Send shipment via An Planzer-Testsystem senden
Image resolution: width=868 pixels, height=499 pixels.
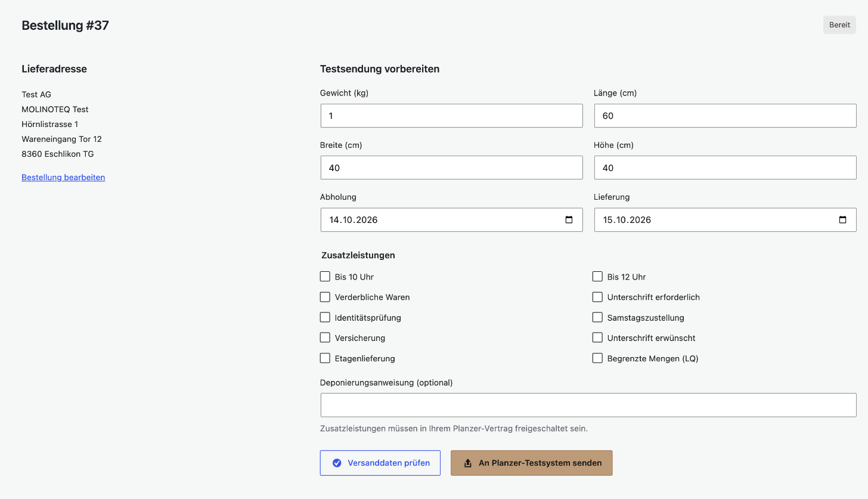[532, 463]
